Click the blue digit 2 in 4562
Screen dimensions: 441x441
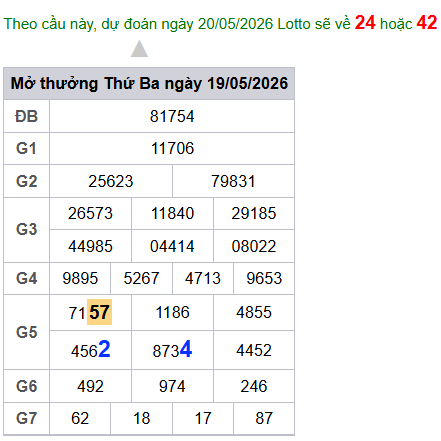[x=104, y=349]
